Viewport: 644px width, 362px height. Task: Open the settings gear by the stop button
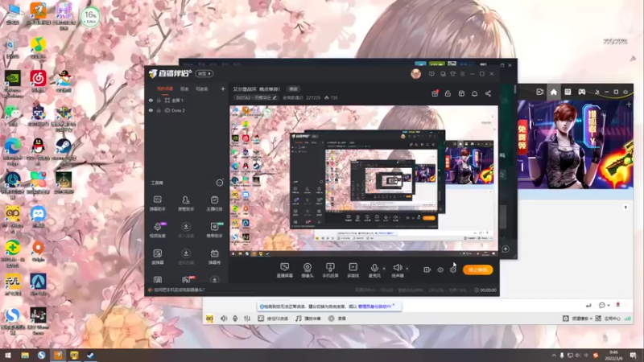click(453, 270)
